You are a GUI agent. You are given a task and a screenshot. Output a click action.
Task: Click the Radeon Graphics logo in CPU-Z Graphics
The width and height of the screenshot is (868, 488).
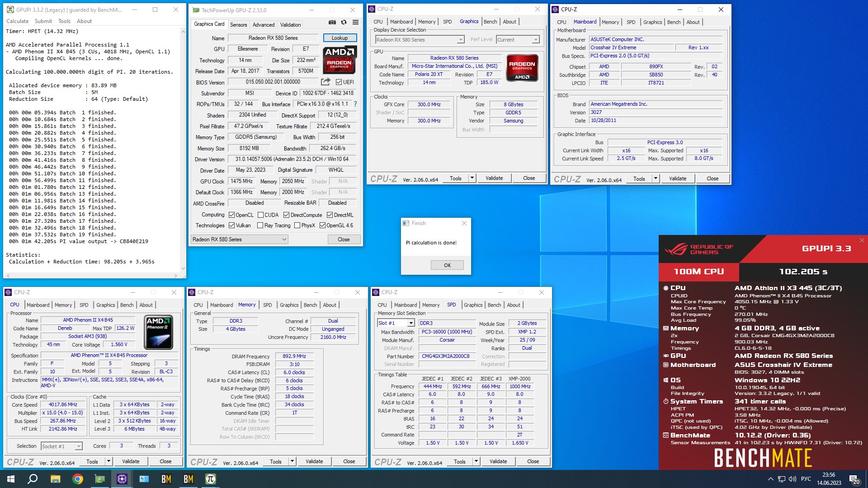pos(522,68)
